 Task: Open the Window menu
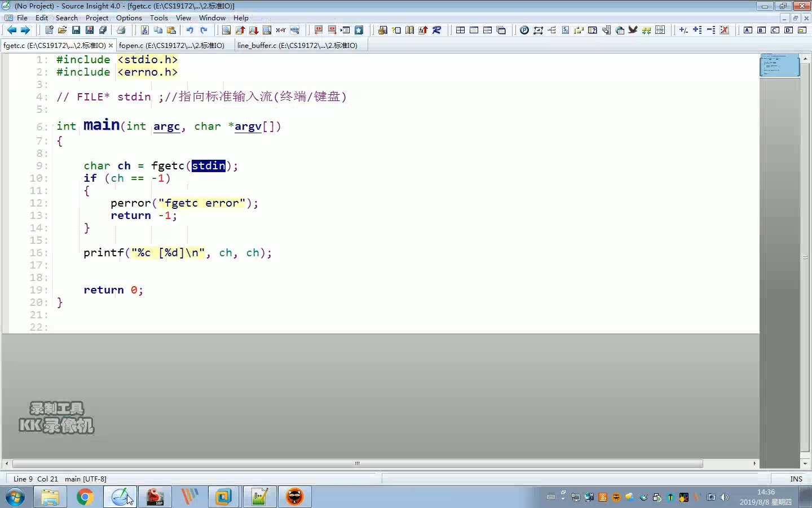coord(212,18)
